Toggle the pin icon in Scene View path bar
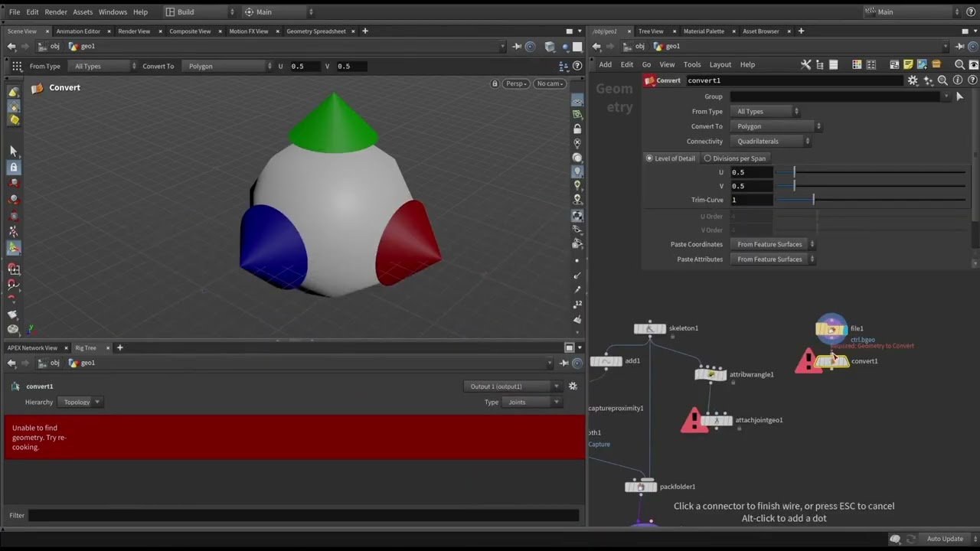This screenshot has height=551, width=980. pyautogui.click(x=518, y=47)
